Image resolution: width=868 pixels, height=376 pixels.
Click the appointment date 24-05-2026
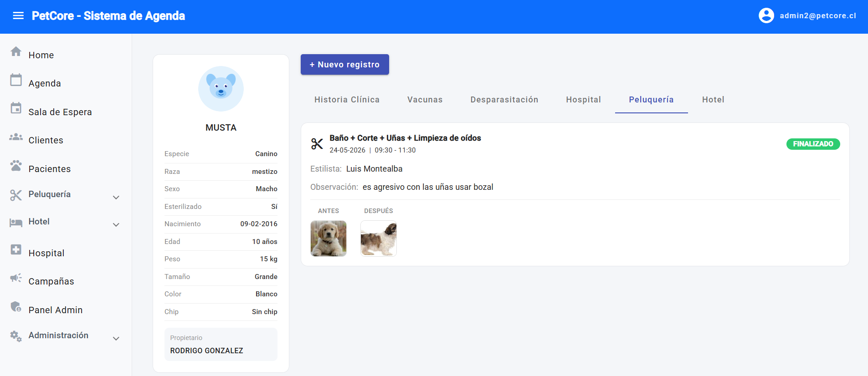coord(347,150)
